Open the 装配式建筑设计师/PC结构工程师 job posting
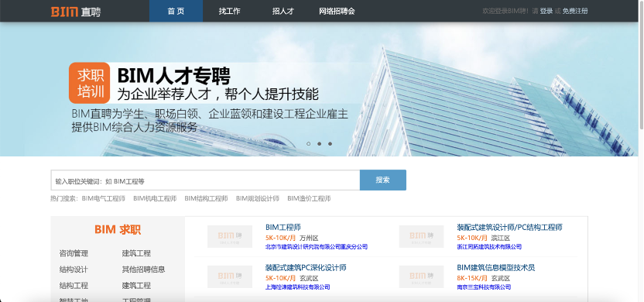Screen dimensions: 644x302 pos(509,227)
